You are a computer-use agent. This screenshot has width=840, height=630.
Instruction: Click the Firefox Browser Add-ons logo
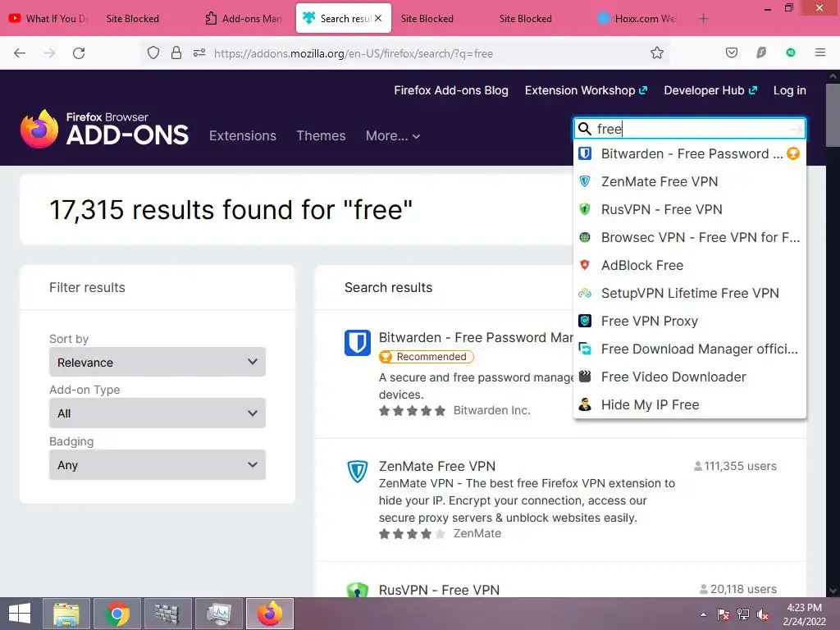104,129
